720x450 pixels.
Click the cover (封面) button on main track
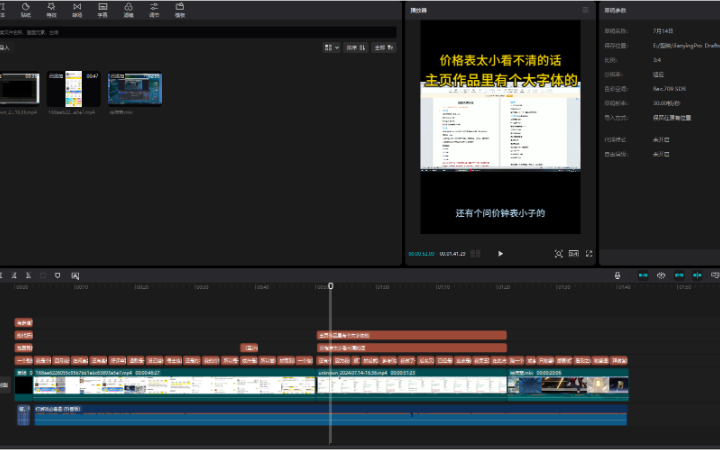click(4, 385)
